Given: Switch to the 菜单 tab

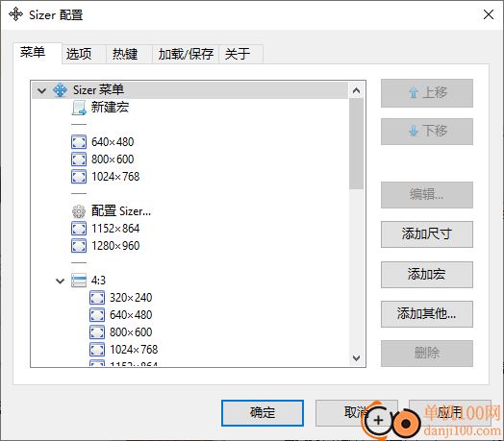Looking at the screenshot, I should [x=38, y=53].
